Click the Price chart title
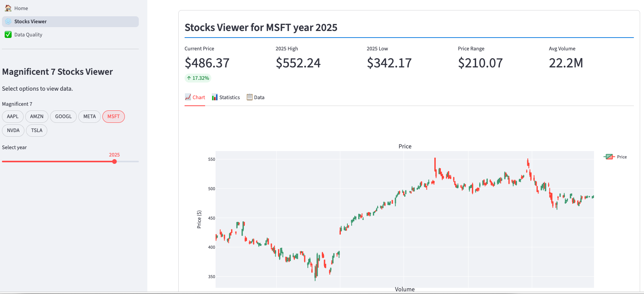The width and height of the screenshot is (644, 294). pyautogui.click(x=405, y=146)
